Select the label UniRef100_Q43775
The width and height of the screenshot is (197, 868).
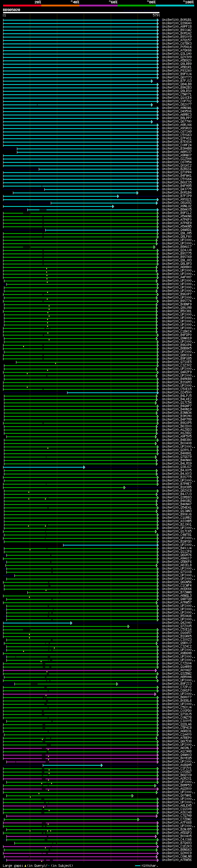(x=177, y=189)
